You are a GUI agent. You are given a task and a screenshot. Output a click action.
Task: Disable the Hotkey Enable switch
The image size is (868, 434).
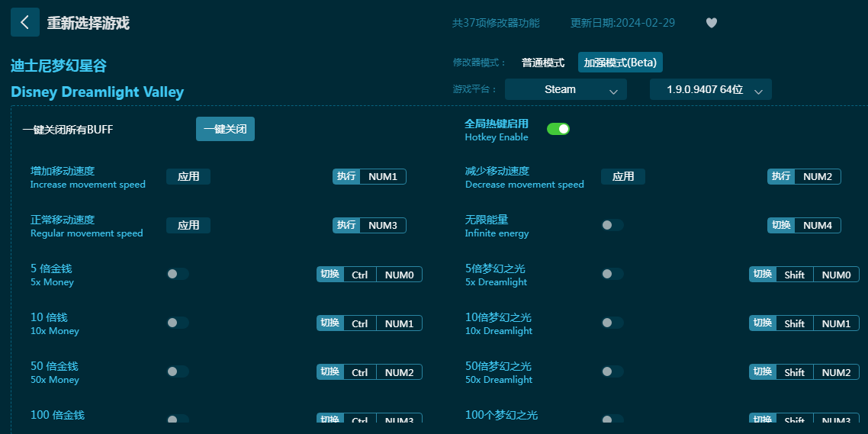point(558,129)
